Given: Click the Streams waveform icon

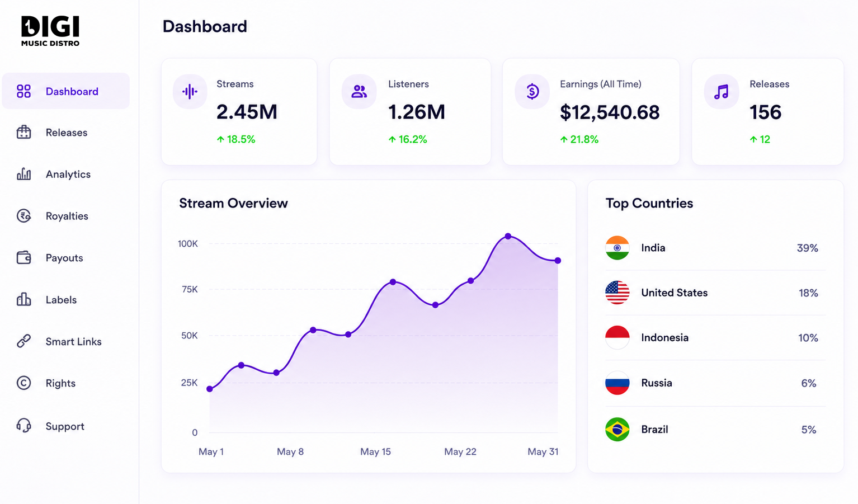Looking at the screenshot, I should tap(190, 91).
